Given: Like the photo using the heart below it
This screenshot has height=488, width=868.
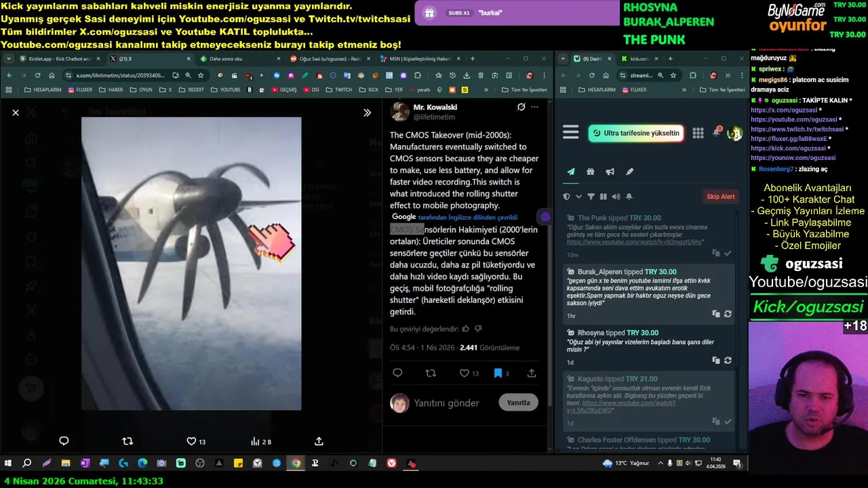Looking at the screenshot, I should (196, 441).
